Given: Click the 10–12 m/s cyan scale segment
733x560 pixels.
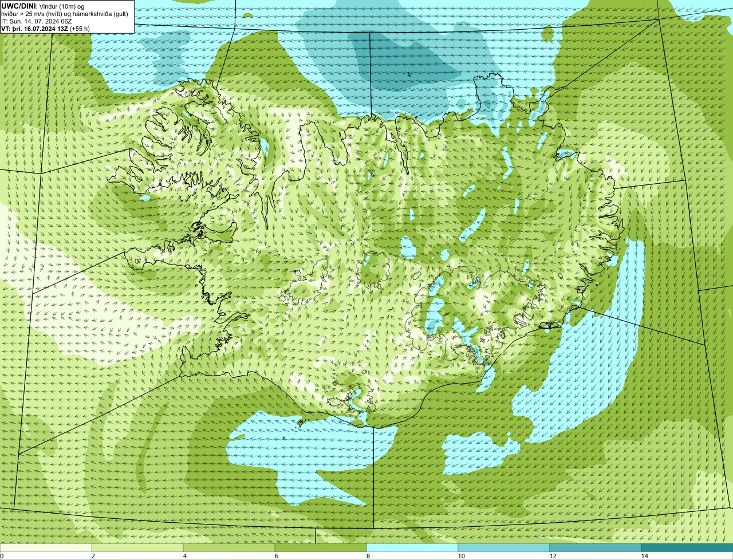Looking at the screenshot, I should [x=504, y=548].
